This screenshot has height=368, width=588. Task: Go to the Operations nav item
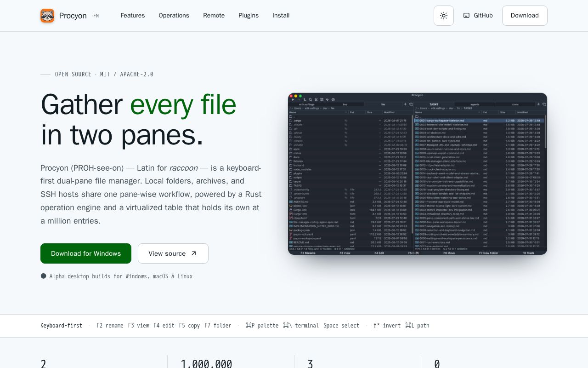[174, 16]
